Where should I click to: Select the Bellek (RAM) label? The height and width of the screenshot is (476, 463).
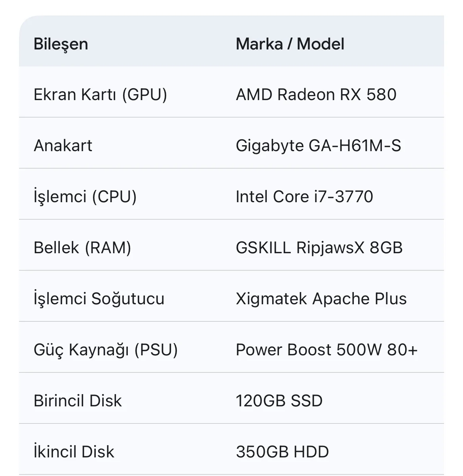point(82,248)
